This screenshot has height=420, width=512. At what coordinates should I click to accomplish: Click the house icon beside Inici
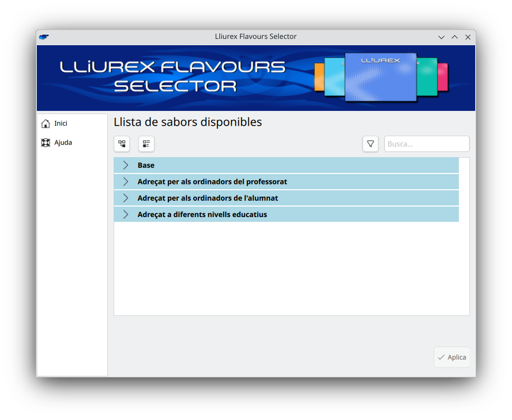(x=46, y=124)
